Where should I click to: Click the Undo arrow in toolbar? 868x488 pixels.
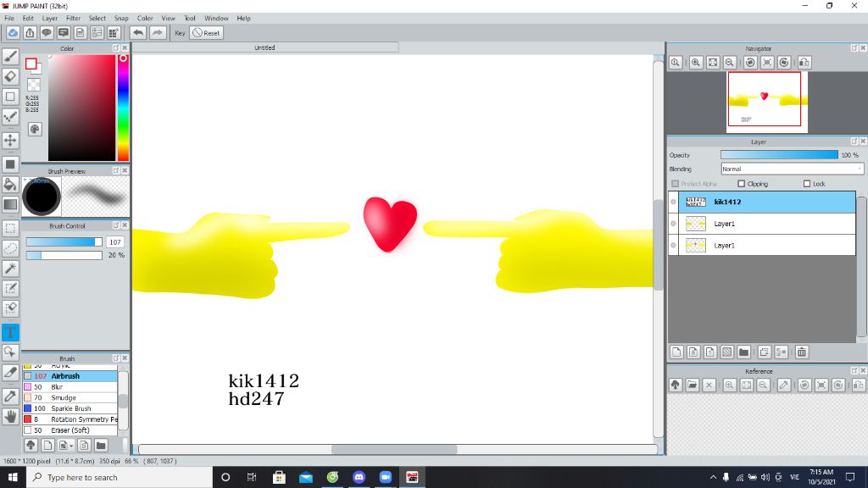tap(138, 33)
